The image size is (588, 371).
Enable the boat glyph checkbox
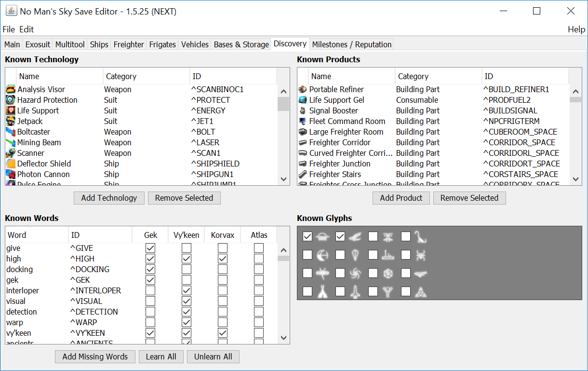(373, 255)
